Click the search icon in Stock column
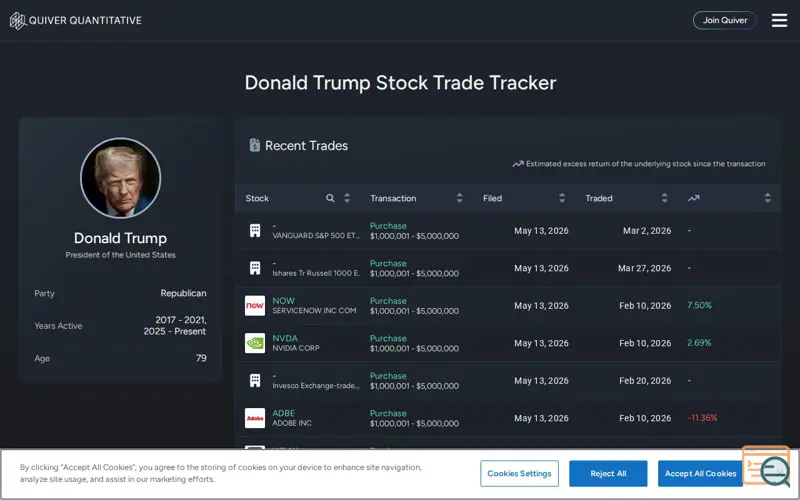Image resolution: width=800 pixels, height=500 pixels. click(x=330, y=198)
